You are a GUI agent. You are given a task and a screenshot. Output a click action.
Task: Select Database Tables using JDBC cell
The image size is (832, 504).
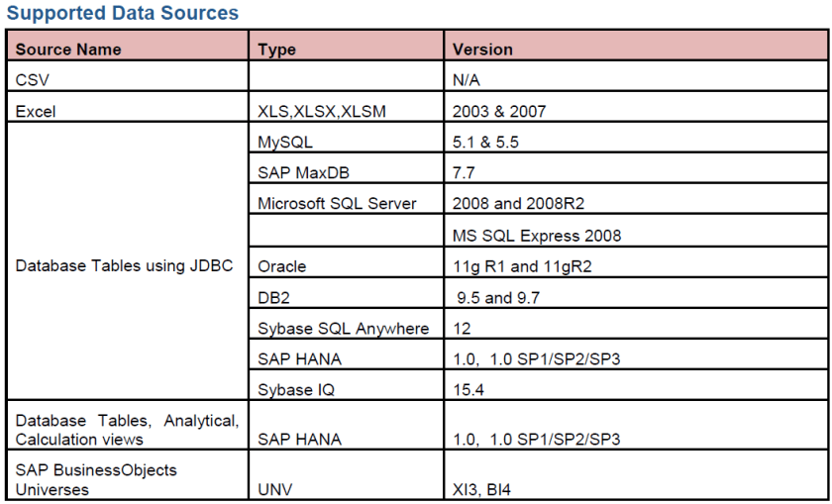tap(124, 266)
